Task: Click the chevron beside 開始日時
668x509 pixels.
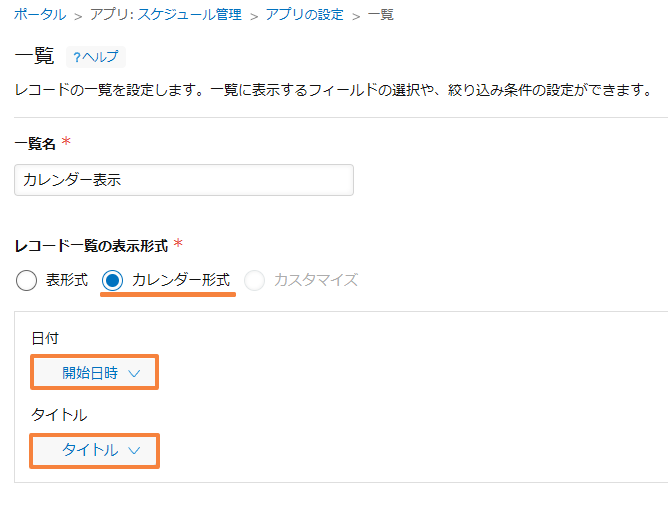Action: coord(134,374)
